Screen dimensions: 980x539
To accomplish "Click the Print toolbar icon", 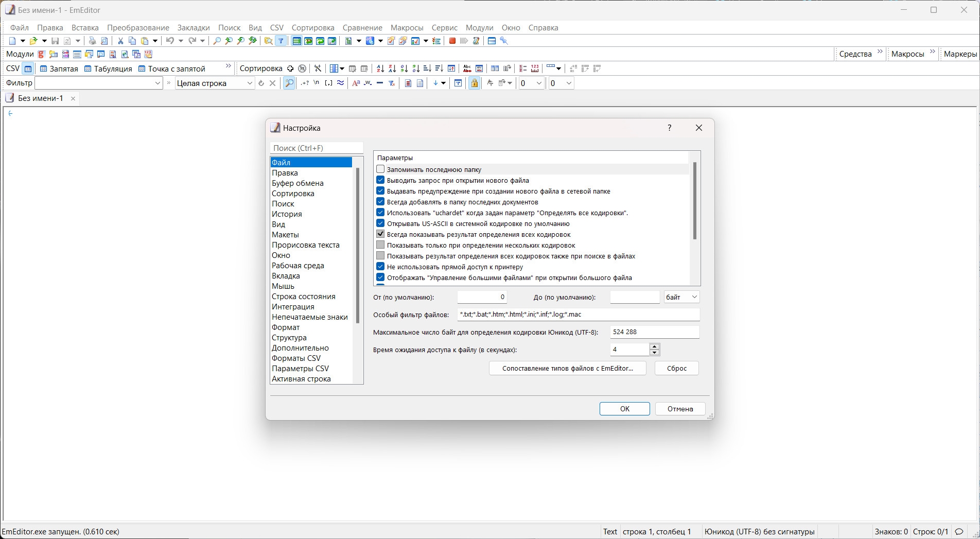I will [x=92, y=41].
